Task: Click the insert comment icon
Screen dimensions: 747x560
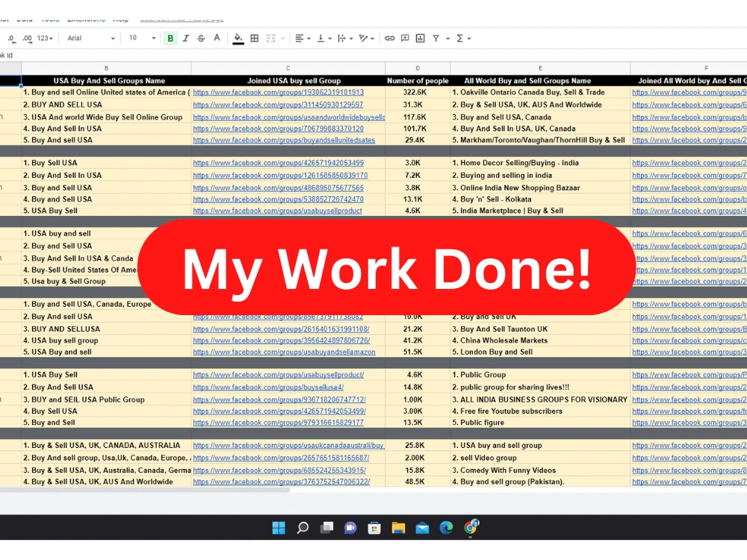Action: pos(405,39)
